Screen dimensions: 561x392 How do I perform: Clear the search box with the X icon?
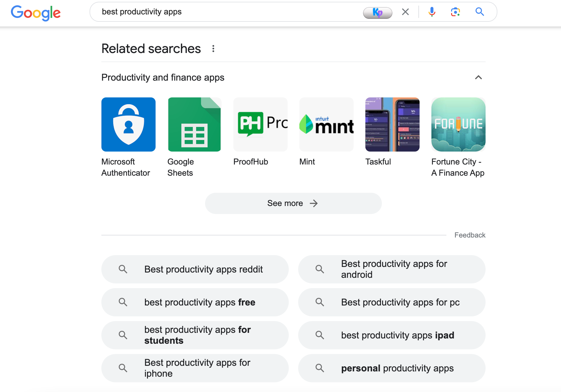[x=405, y=12]
